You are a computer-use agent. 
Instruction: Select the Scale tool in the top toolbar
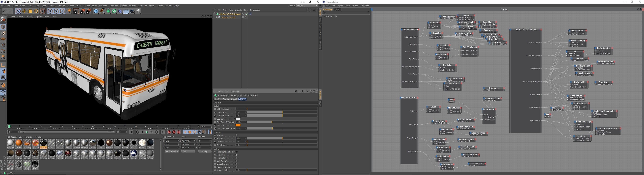click(x=30, y=11)
